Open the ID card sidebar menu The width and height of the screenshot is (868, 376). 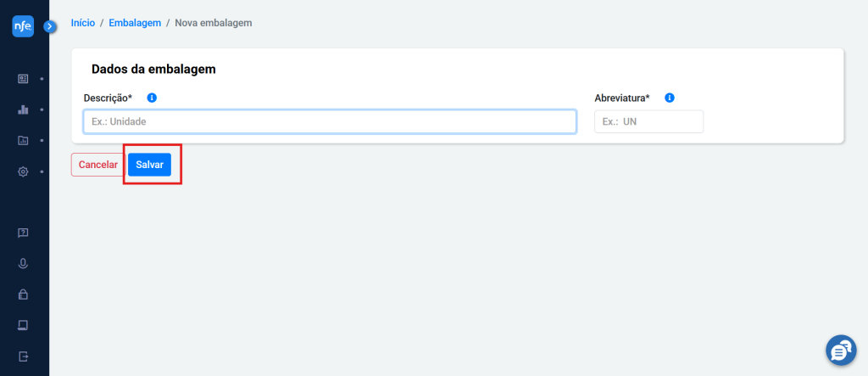(23, 79)
